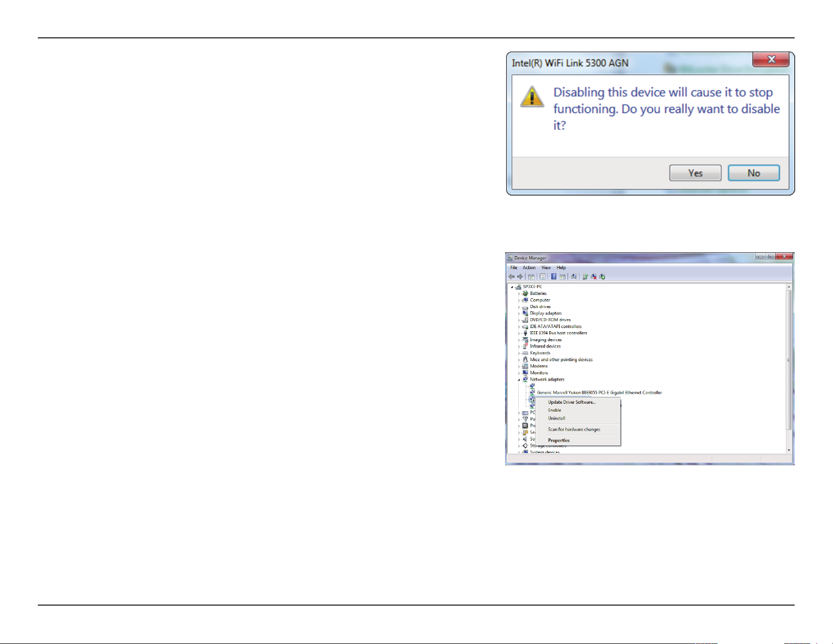Expand the Monitors category arrow
Viewport: 833px width, 644px height.
(519, 373)
